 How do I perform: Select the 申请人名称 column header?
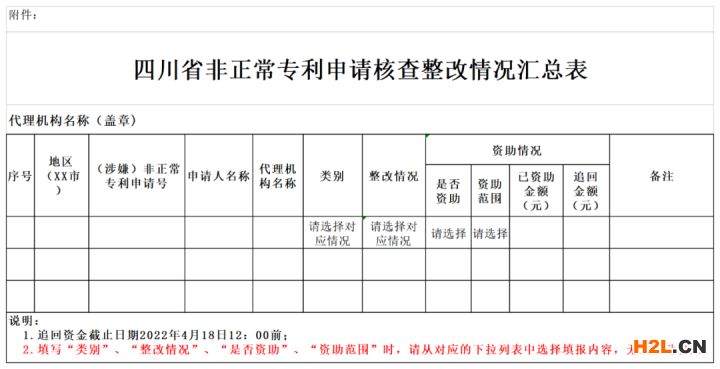(x=219, y=175)
